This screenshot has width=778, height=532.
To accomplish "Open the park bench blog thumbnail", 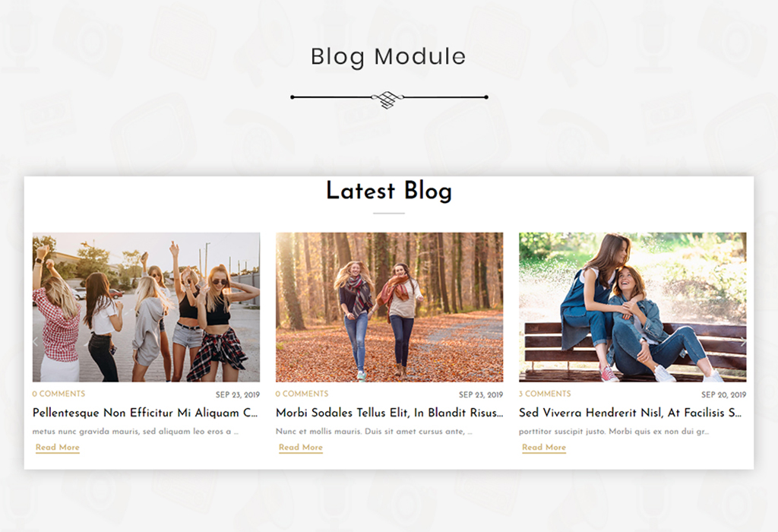I will pos(633,307).
